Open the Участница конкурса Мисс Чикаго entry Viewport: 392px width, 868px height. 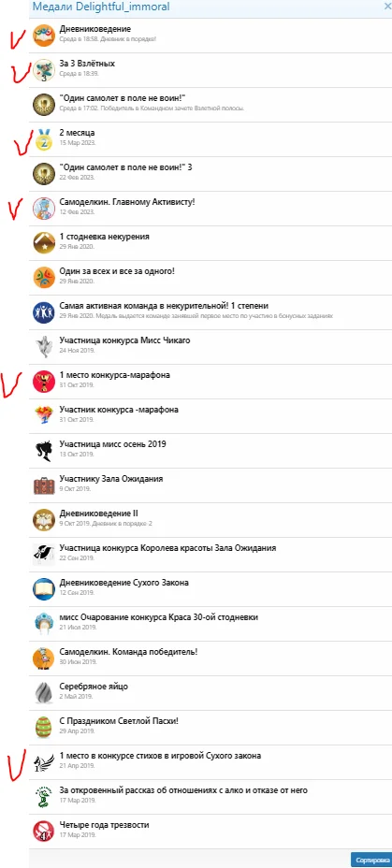[210, 346]
